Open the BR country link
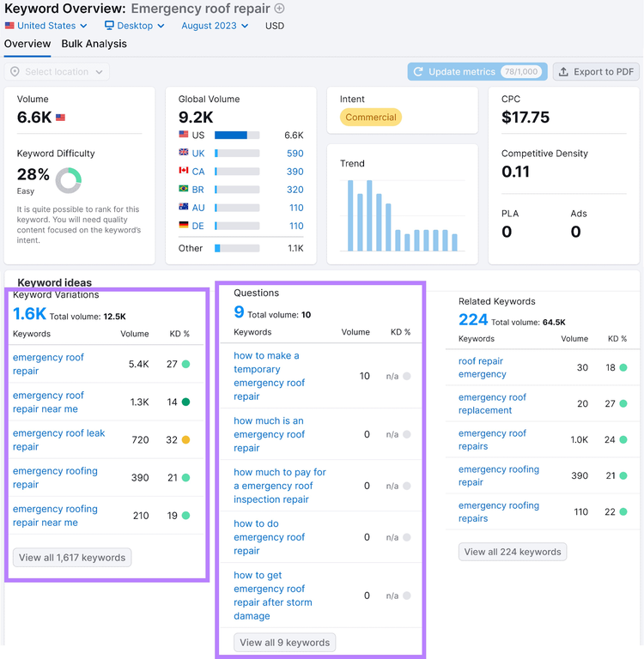644x659 pixels. pos(197,190)
